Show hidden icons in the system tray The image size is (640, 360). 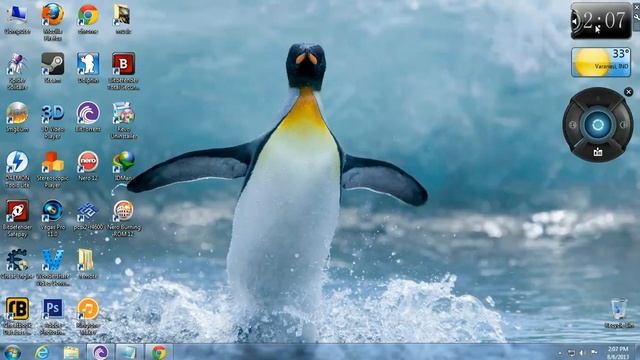point(560,353)
